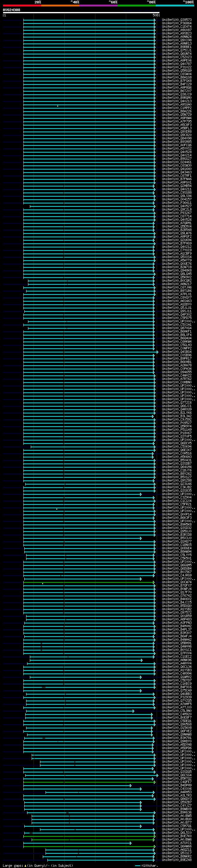The height and width of the screenshot is (868, 197).
Task: Select hit UniRef100_O94655
Action: pyautogui.click(x=177, y=372)
